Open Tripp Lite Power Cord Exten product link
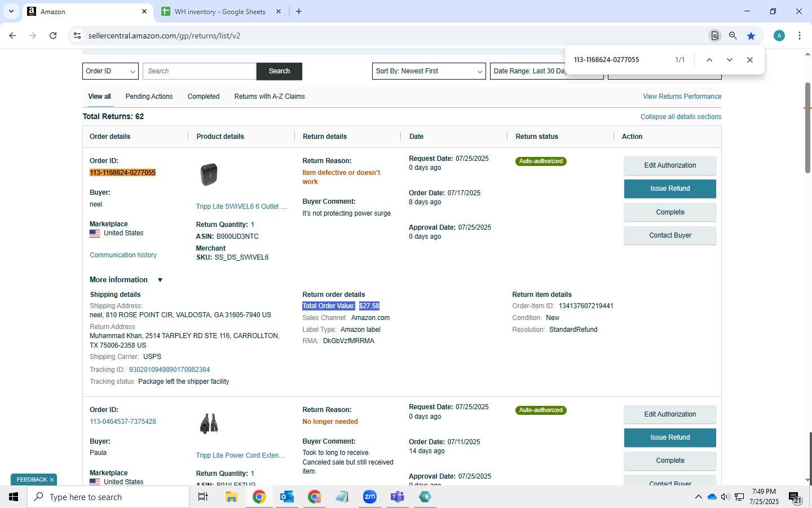Viewport: 812px width, 508px height. (240, 456)
